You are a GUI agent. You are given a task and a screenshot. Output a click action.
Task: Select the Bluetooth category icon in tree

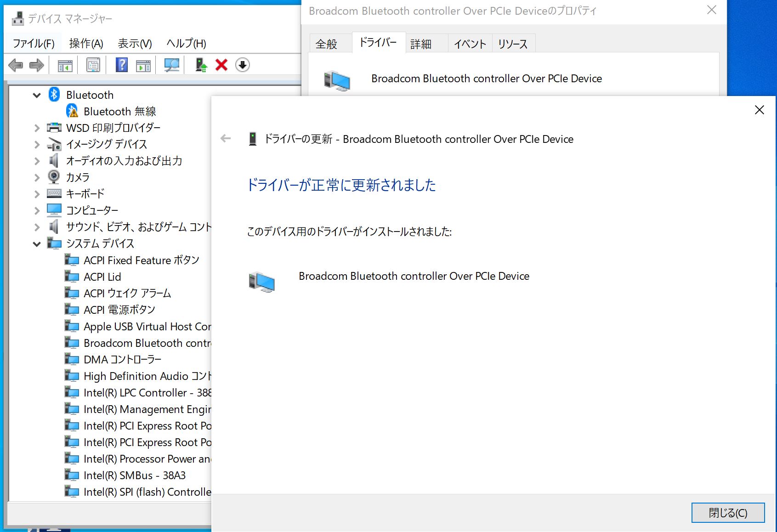(x=54, y=95)
